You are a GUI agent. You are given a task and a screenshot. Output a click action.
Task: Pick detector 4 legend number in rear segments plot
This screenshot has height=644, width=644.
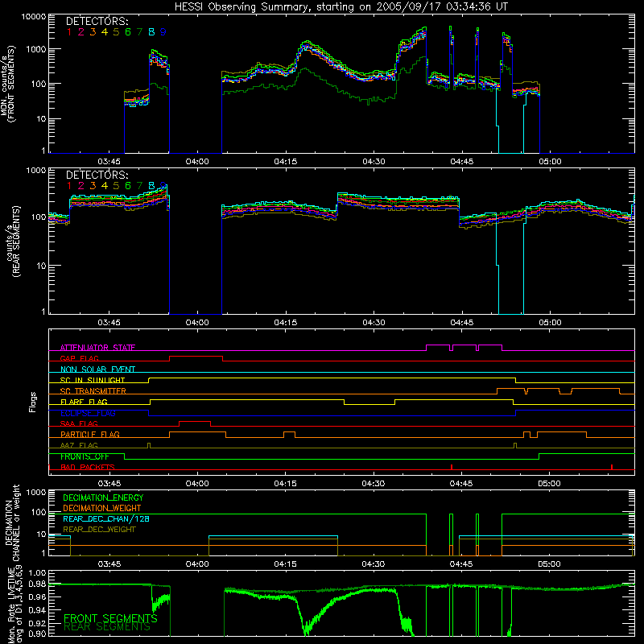105,186
